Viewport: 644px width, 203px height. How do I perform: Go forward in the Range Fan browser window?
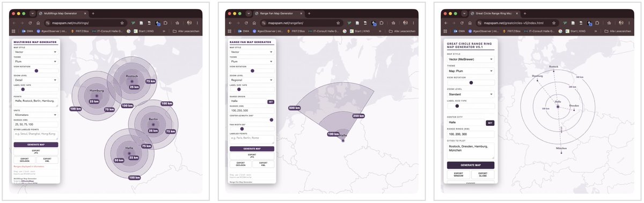point(238,23)
